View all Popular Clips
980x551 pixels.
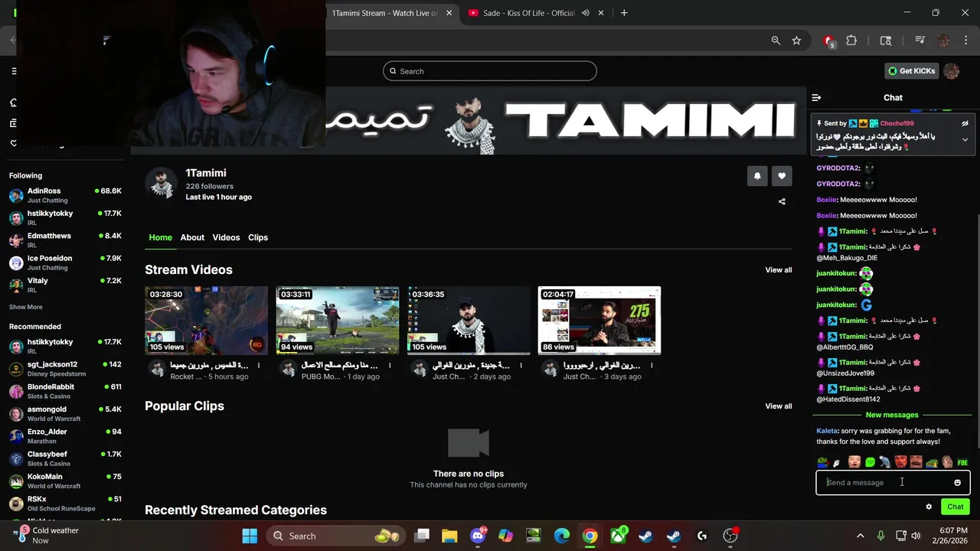[x=779, y=406]
